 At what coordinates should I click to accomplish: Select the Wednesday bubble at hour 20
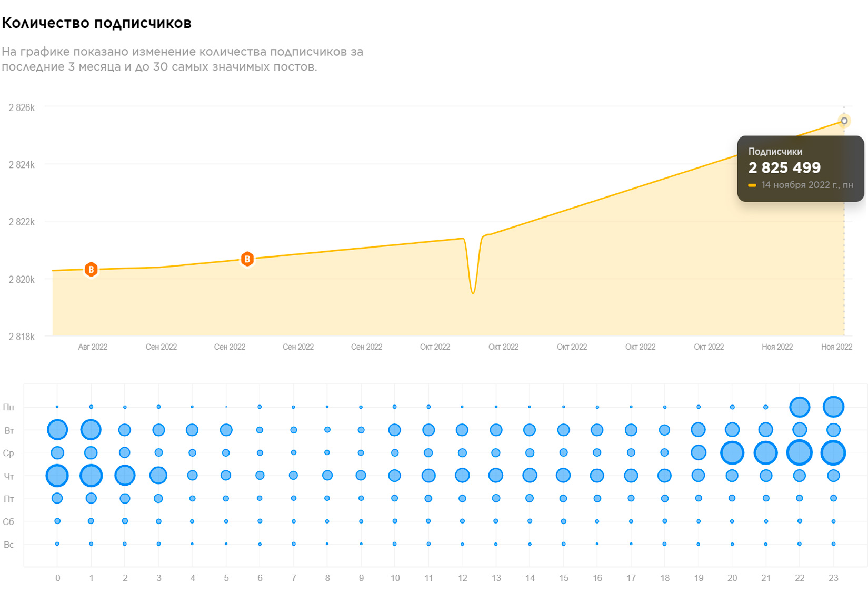(732, 452)
